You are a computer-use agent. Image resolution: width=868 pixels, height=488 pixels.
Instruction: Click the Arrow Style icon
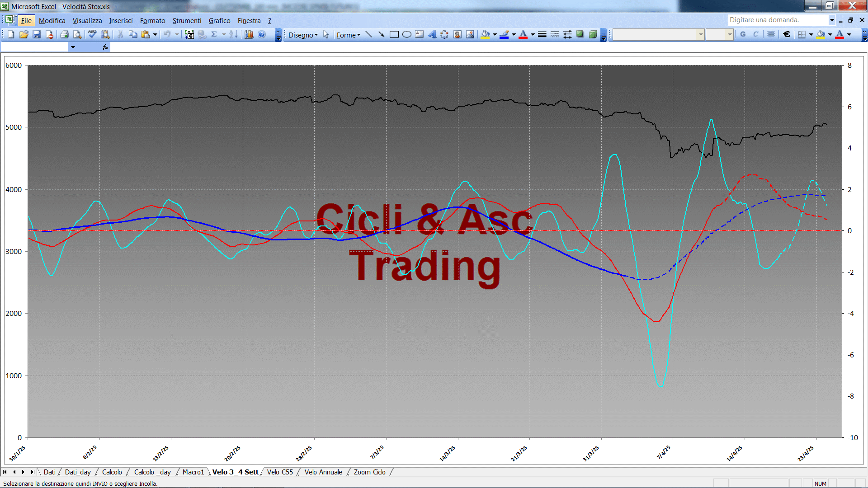tap(567, 34)
